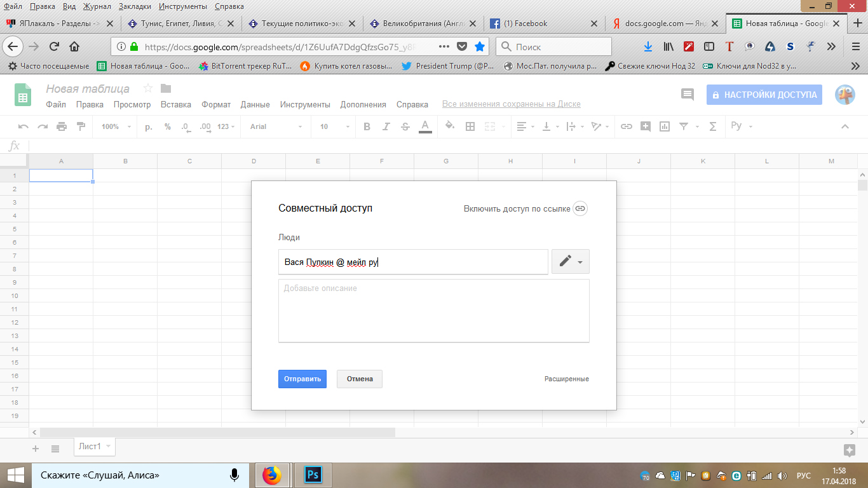Click the bookmark star in the address bar
Viewport: 868px width, 488px height.
tap(480, 46)
